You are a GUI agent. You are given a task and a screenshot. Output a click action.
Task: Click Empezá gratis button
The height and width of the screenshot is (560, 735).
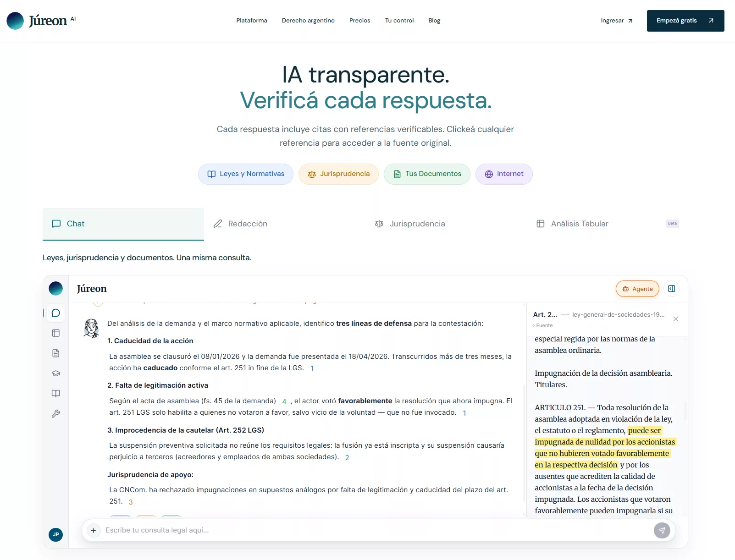[x=685, y=21]
